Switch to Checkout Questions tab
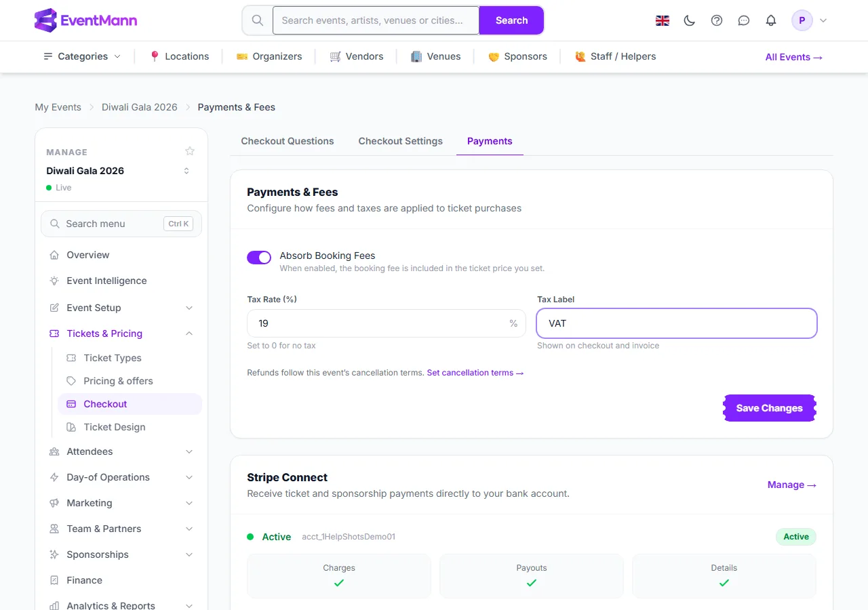This screenshot has width=868, height=610. pos(288,141)
